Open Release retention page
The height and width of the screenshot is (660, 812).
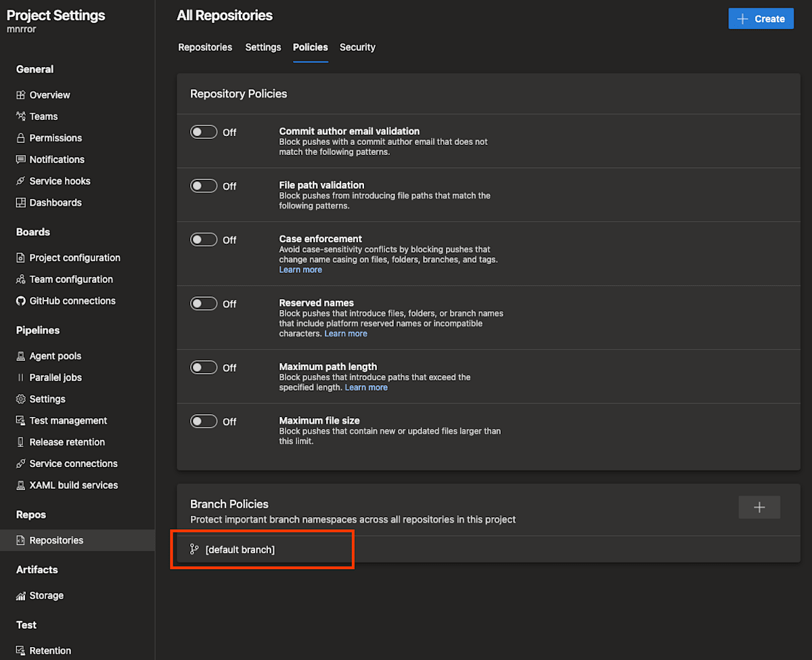(x=67, y=442)
